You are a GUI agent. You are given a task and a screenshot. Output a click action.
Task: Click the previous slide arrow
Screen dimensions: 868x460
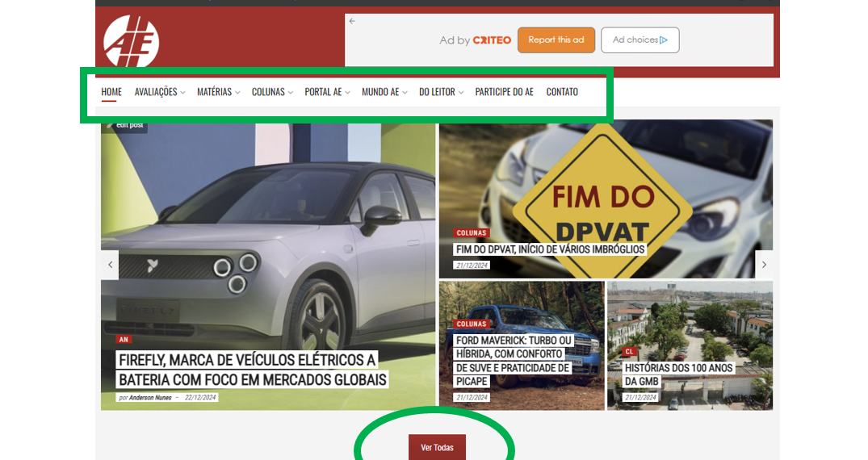click(110, 265)
